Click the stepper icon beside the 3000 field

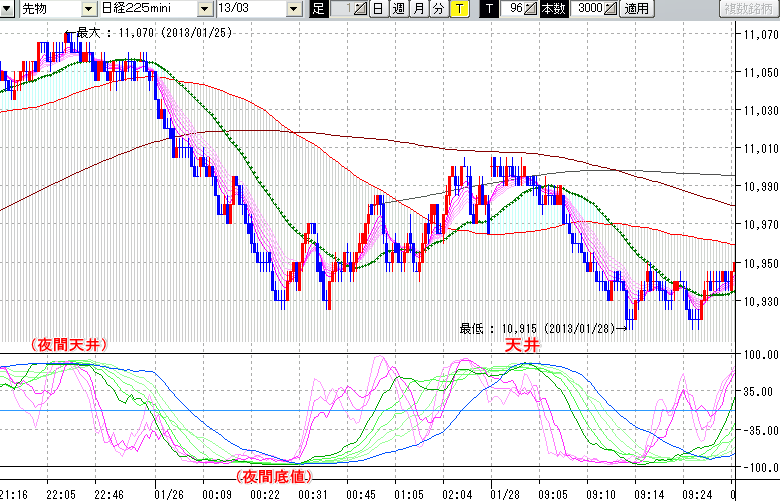[611, 9]
